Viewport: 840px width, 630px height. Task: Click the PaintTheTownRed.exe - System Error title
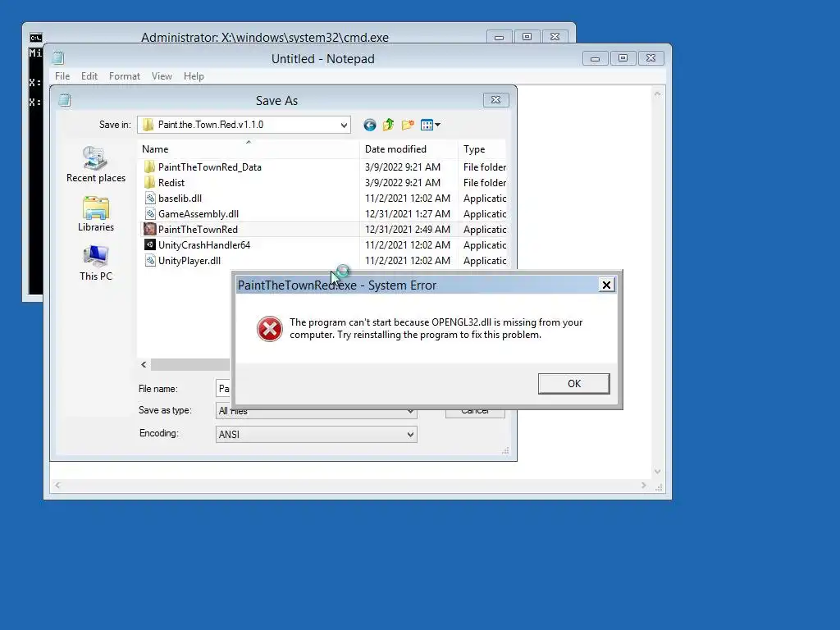(x=337, y=285)
